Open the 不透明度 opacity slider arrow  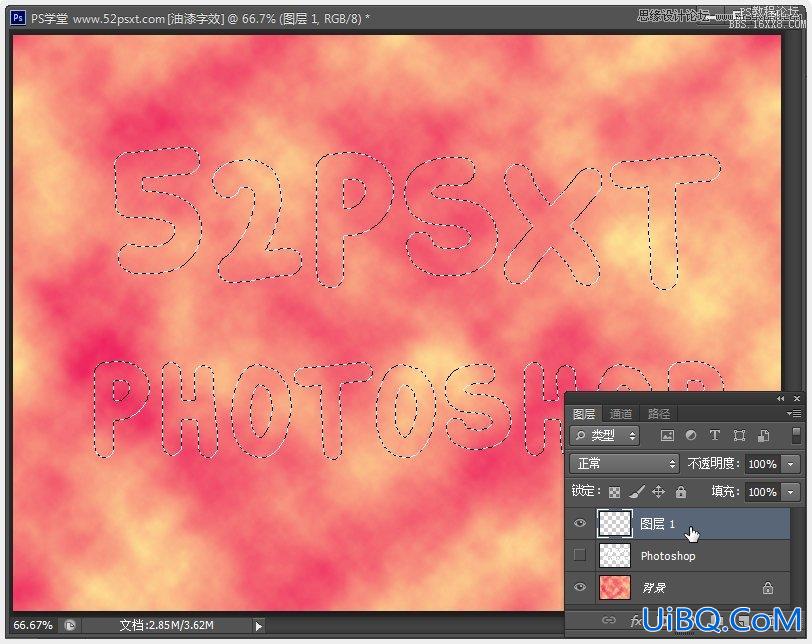[791, 464]
